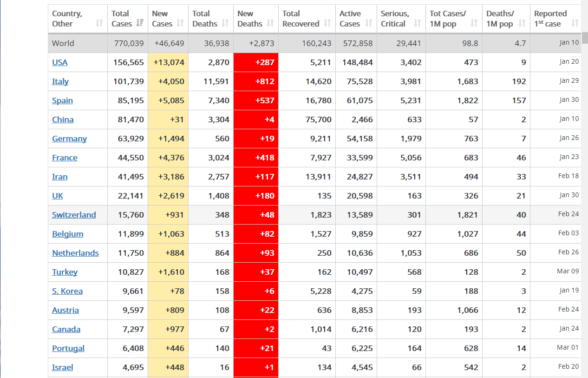
Task: Open the USA country link
Action: [60, 62]
